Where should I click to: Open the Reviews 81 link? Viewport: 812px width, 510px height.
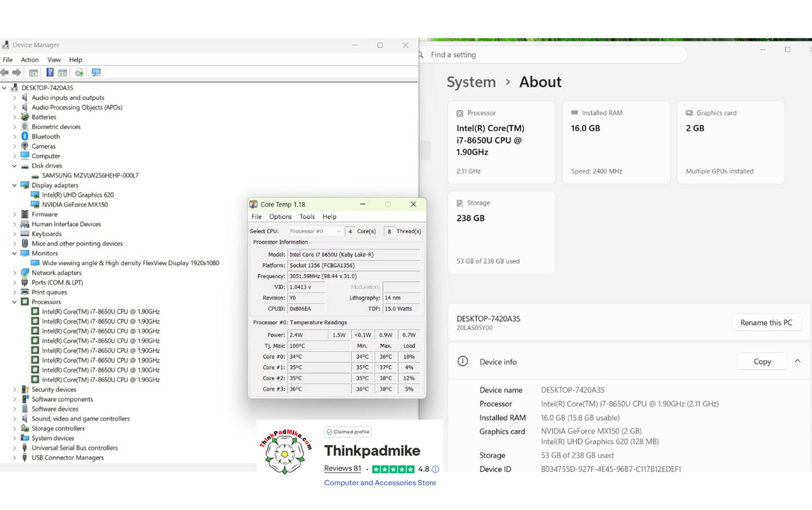343,468
